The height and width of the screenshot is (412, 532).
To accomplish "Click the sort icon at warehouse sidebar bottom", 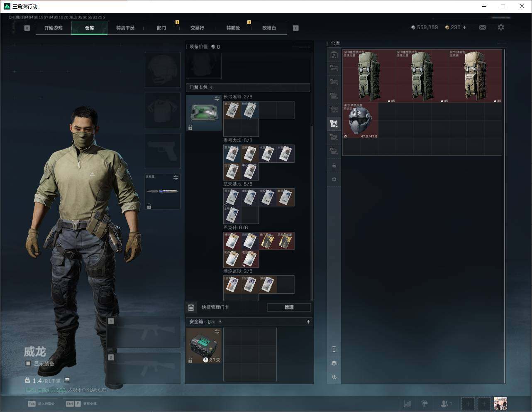I will 334,377.
